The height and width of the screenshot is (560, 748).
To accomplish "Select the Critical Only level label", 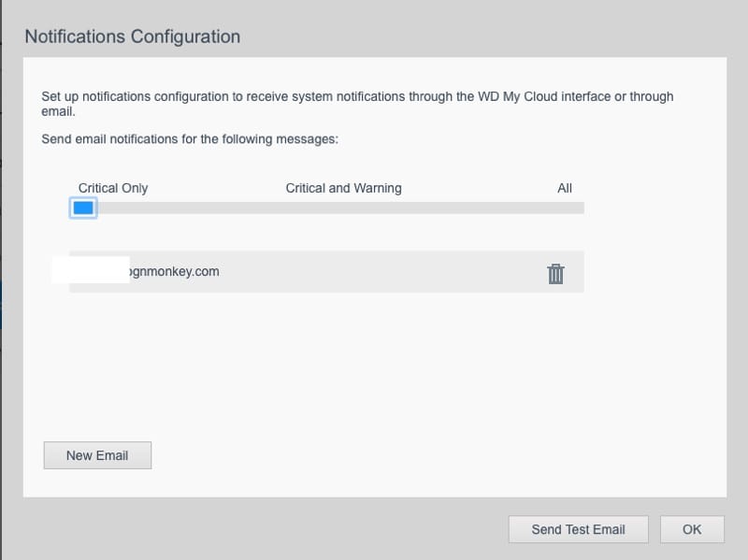I will [x=113, y=188].
